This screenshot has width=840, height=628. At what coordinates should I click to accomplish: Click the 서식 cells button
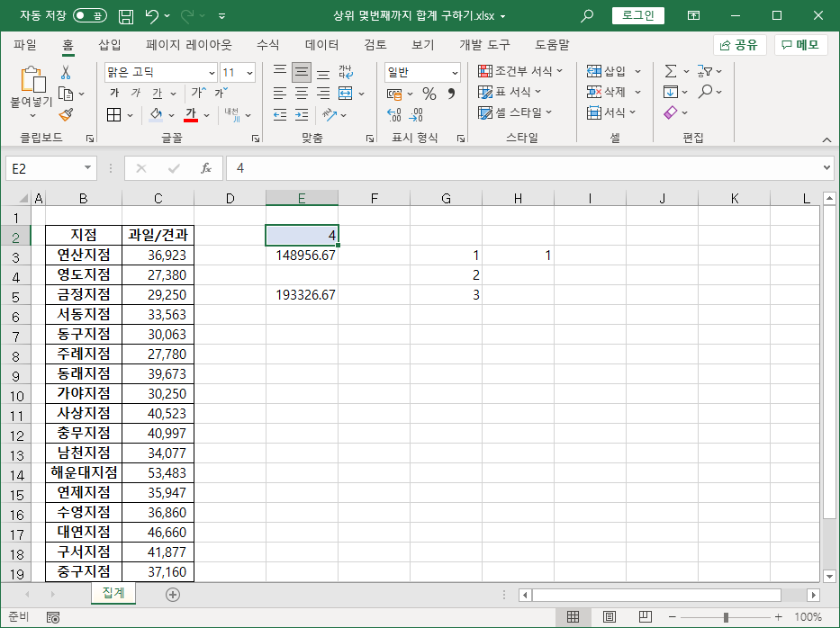611,113
